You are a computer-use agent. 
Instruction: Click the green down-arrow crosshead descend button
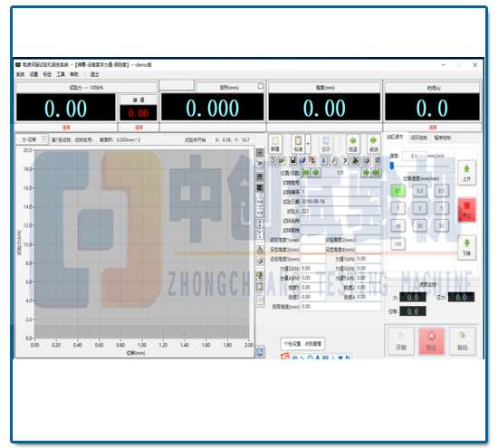(466, 247)
